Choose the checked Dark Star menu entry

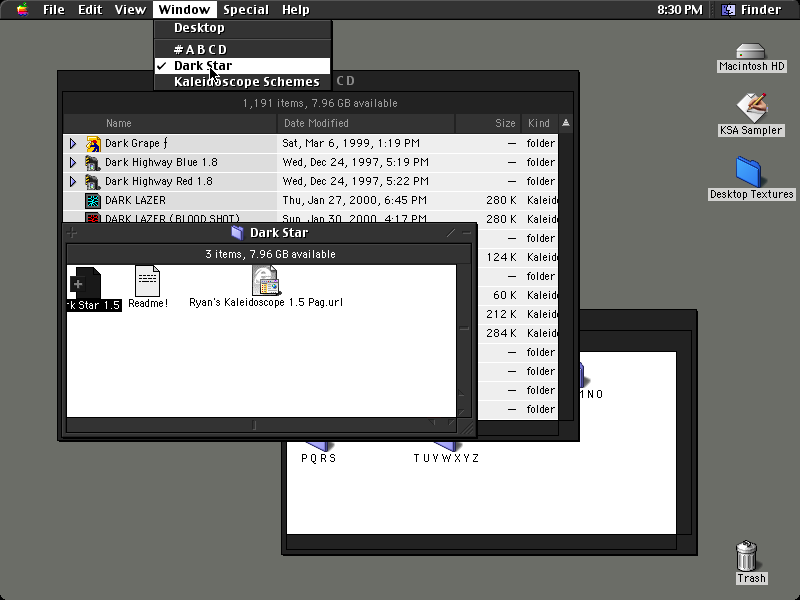click(243, 66)
